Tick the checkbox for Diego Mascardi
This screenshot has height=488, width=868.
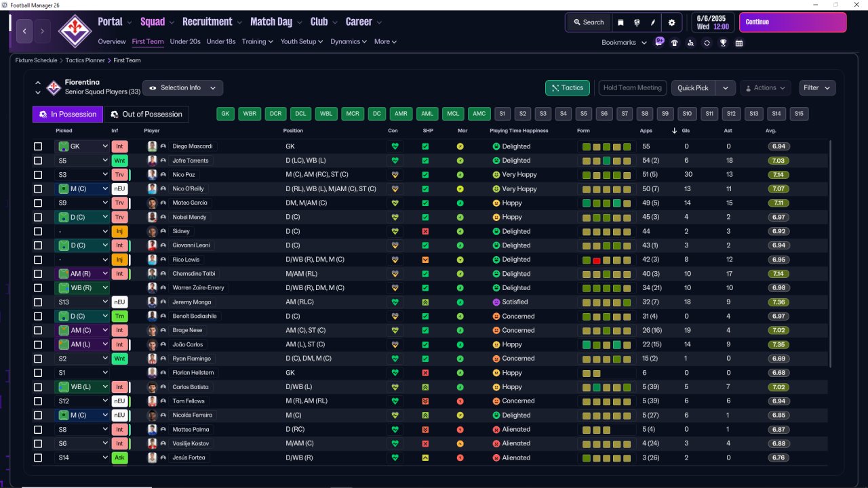pyautogui.click(x=38, y=146)
